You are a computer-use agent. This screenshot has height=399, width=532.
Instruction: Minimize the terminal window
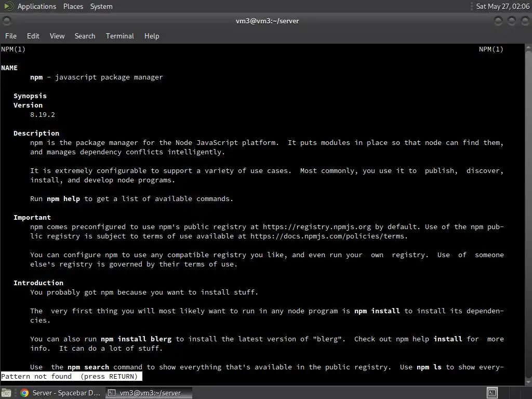498,21
